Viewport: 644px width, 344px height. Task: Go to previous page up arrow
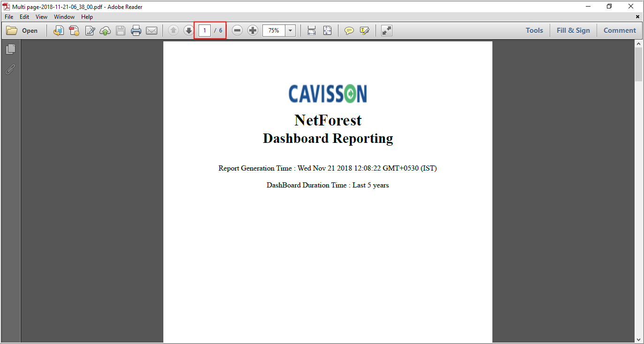[173, 31]
